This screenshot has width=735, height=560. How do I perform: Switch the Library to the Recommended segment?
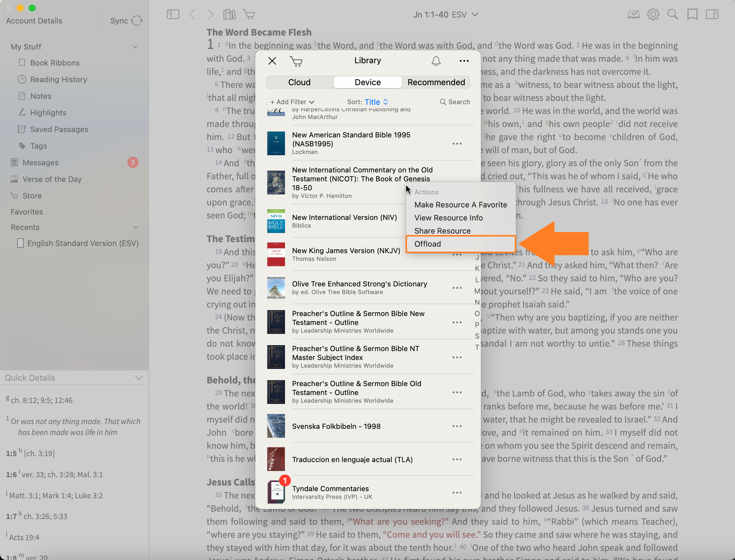(x=436, y=82)
